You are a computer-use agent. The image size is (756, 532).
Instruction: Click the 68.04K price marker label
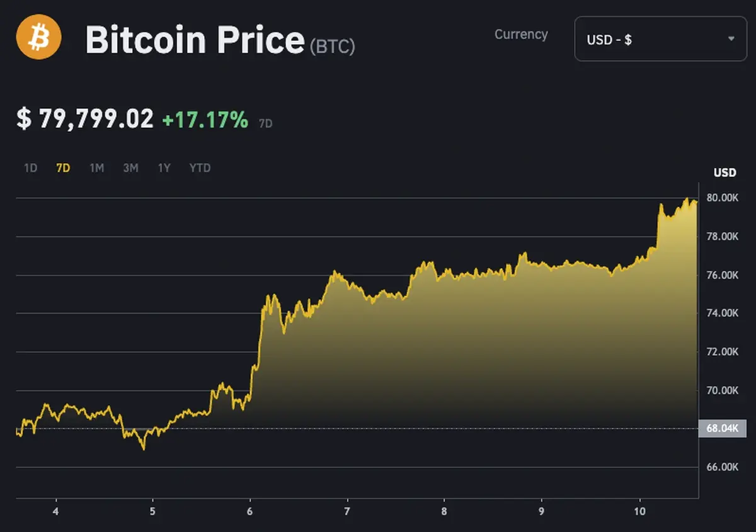pos(722,429)
